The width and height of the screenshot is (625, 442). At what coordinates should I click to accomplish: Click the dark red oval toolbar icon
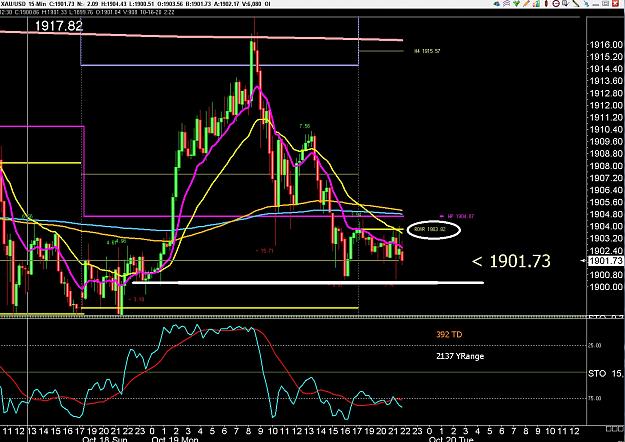point(546,4)
